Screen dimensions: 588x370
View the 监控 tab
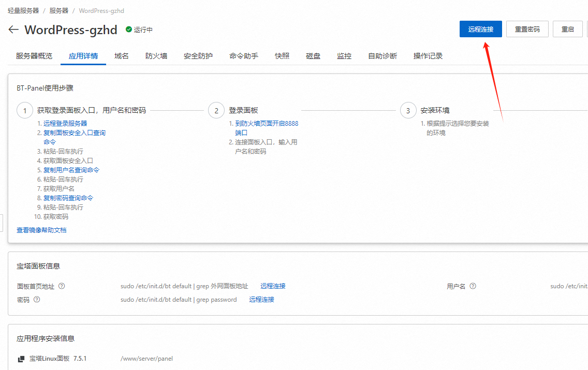coord(344,56)
